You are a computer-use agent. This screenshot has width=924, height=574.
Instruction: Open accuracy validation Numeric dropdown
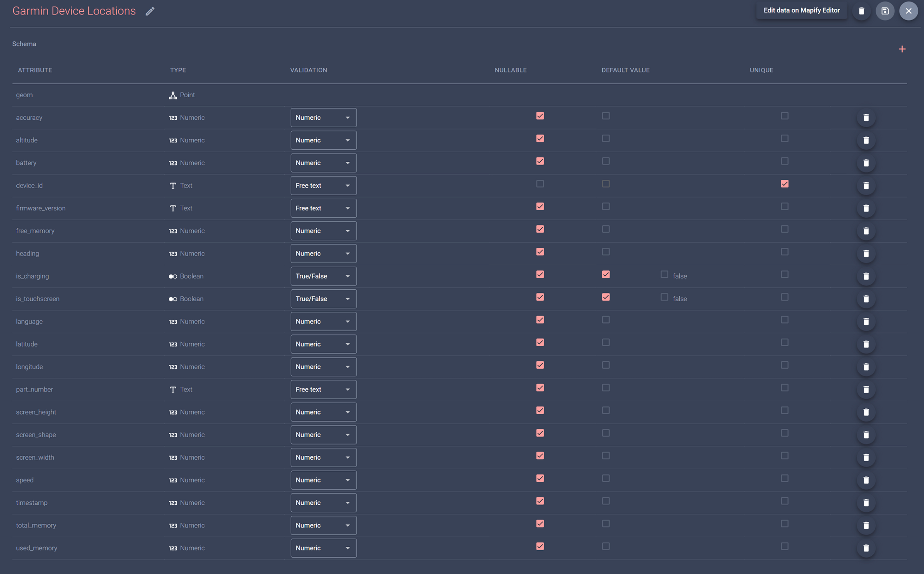[323, 117]
